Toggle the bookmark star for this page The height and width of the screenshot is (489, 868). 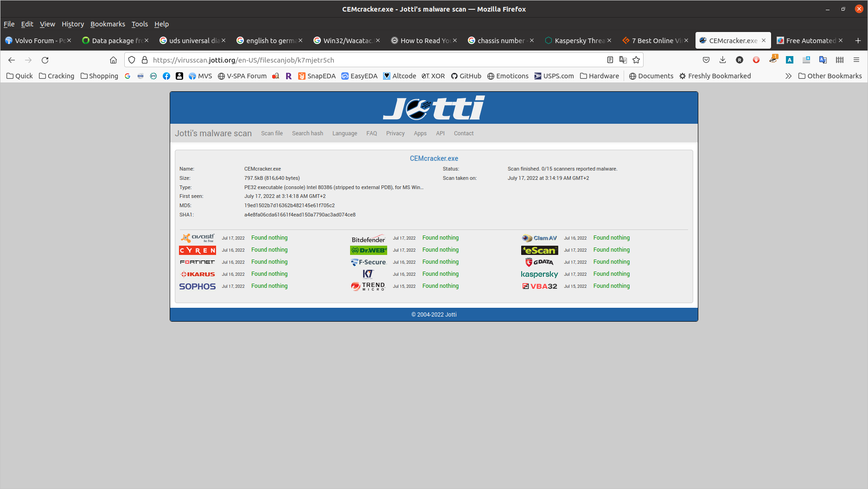pos(636,60)
